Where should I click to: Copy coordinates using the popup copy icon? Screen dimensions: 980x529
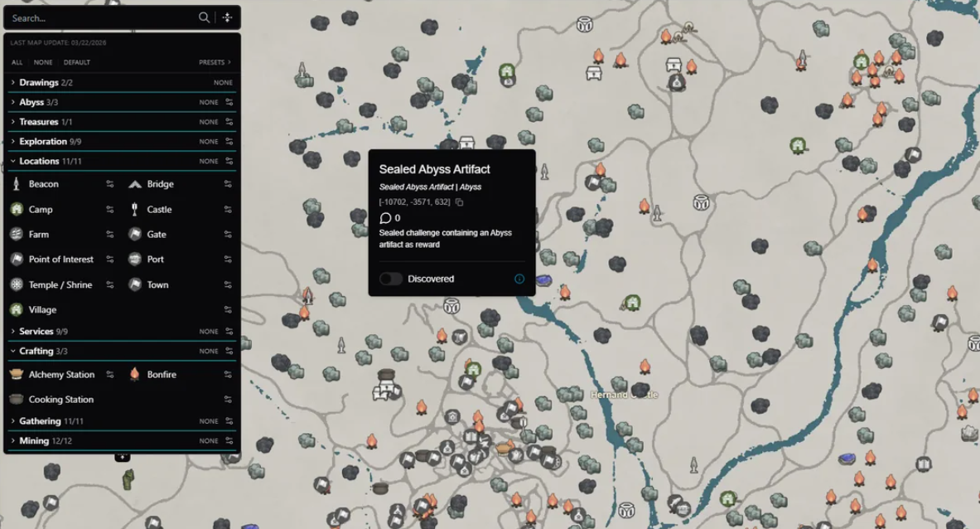460,202
